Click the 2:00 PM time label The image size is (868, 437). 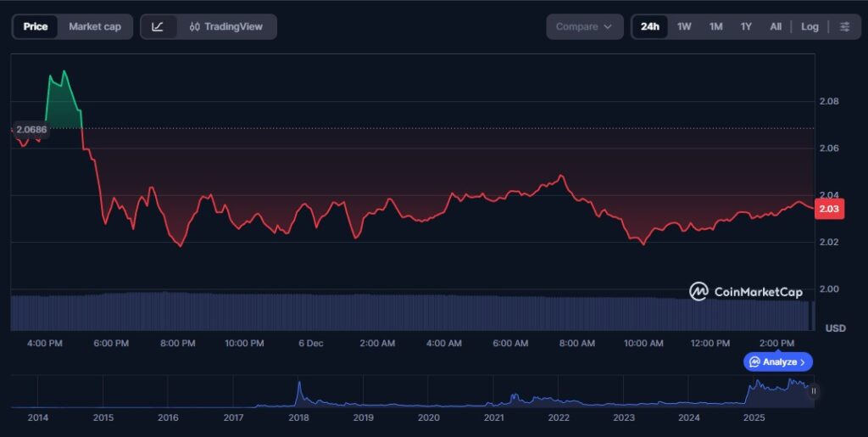pos(776,344)
